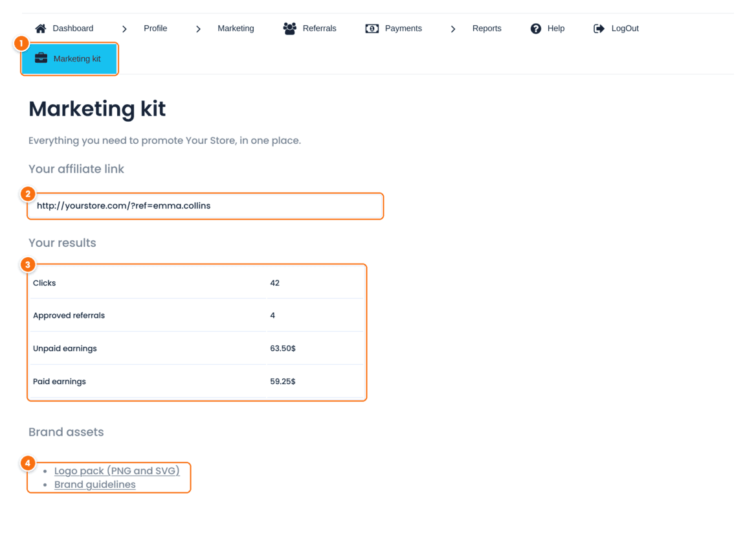The width and height of the screenshot is (756, 539).
Task: Click the 59.25$ paid earnings value
Action: pos(283,382)
